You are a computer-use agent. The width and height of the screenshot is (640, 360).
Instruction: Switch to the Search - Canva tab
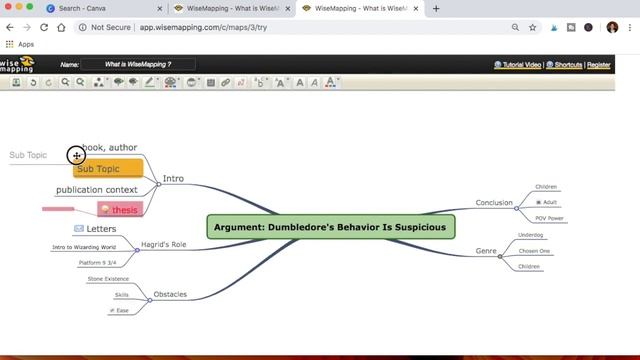pos(104,8)
